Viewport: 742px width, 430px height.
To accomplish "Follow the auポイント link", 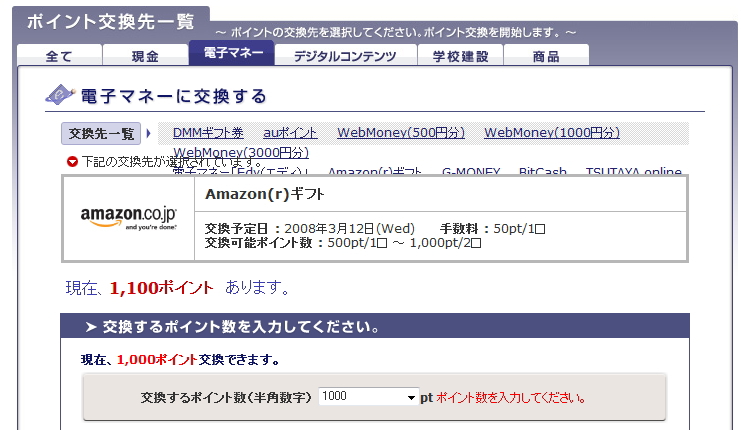I will (290, 133).
